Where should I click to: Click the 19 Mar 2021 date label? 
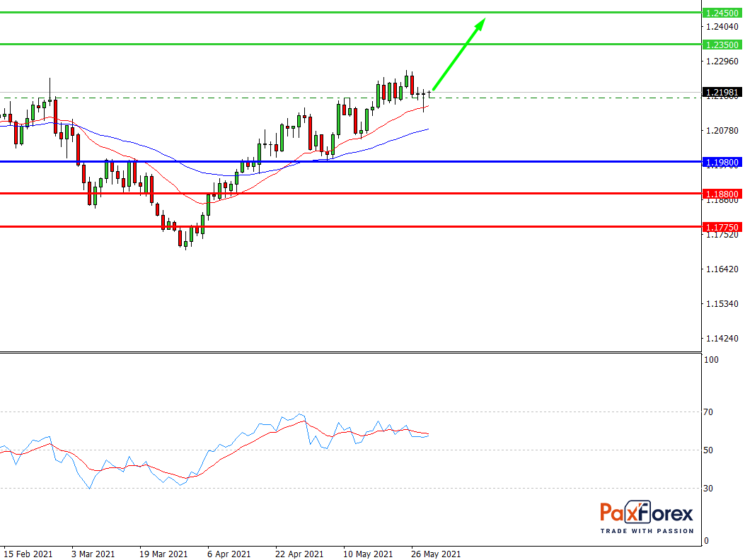[163, 554]
